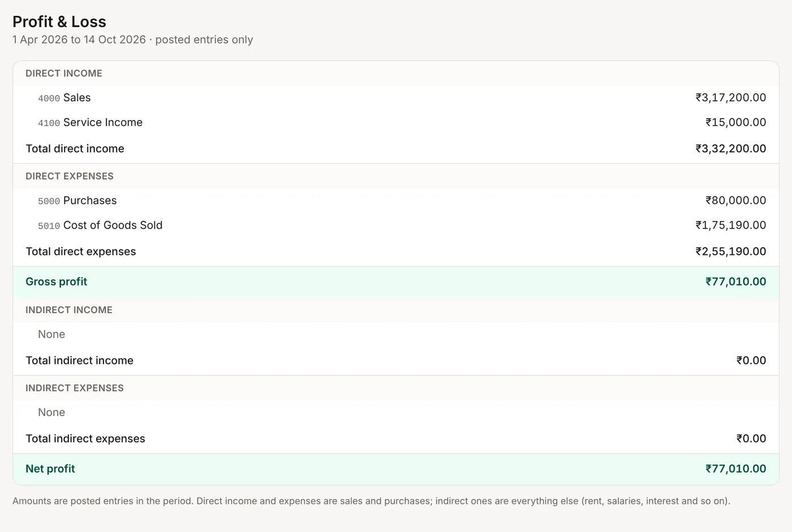The width and height of the screenshot is (792, 532).
Task: Click the total direct income value ₹3,32,200.00
Action: pos(730,149)
